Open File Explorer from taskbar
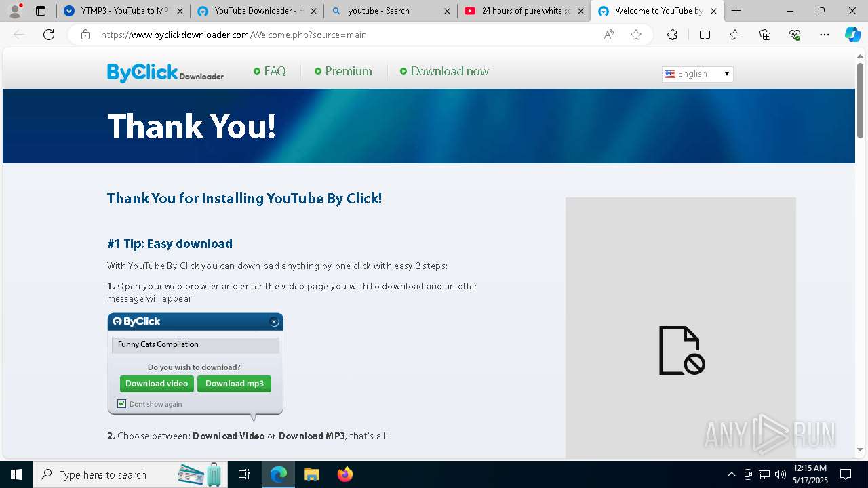This screenshot has height=488, width=868. (x=311, y=474)
